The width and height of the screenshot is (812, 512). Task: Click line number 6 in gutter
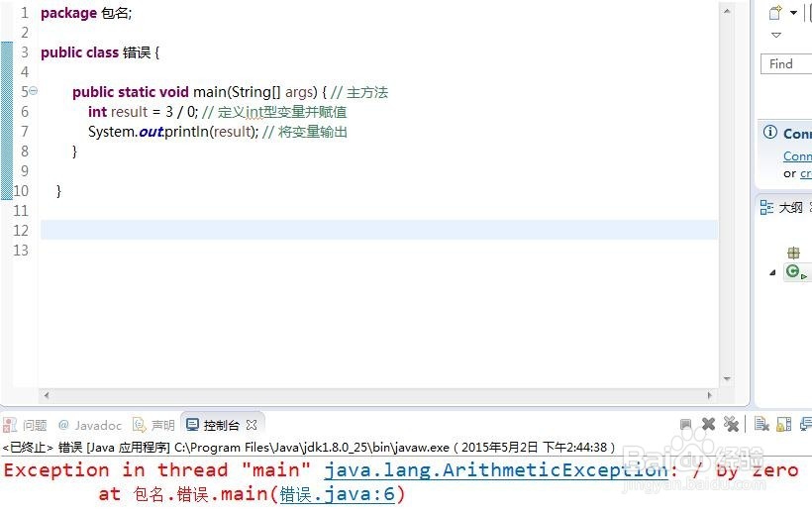25,112
